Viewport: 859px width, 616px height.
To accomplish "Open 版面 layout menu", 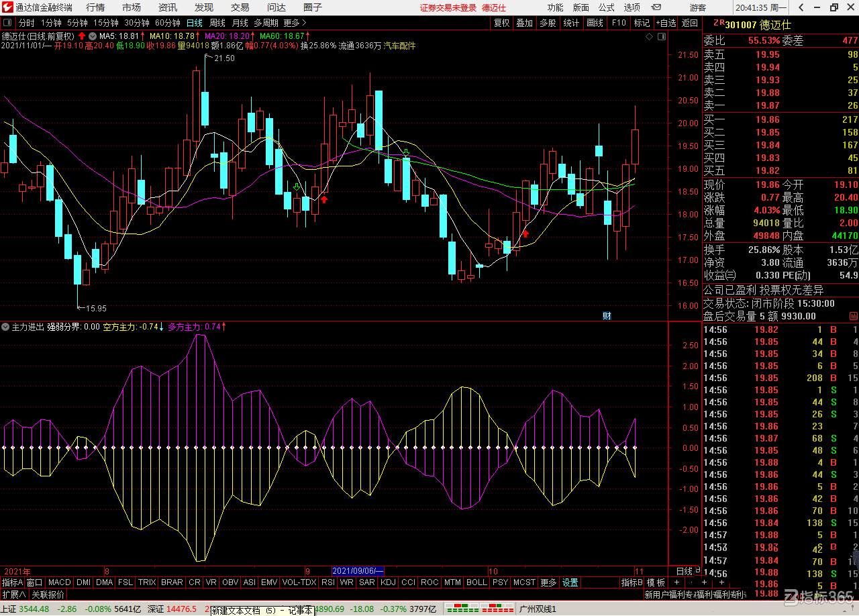I will pyautogui.click(x=581, y=7).
